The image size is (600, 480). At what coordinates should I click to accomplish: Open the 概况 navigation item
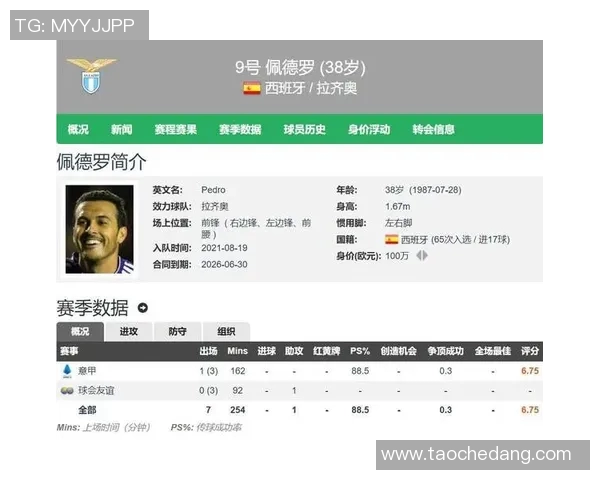(x=78, y=129)
